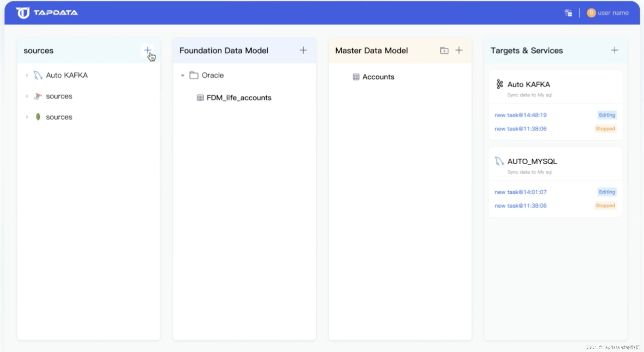Collapse the Oracle folder

[x=183, y=75]
